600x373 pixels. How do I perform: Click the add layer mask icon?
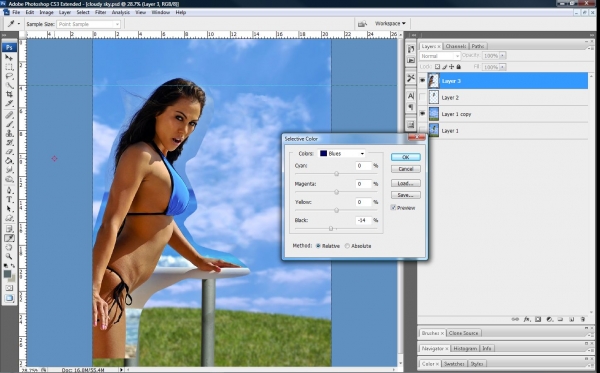(538, 319)
